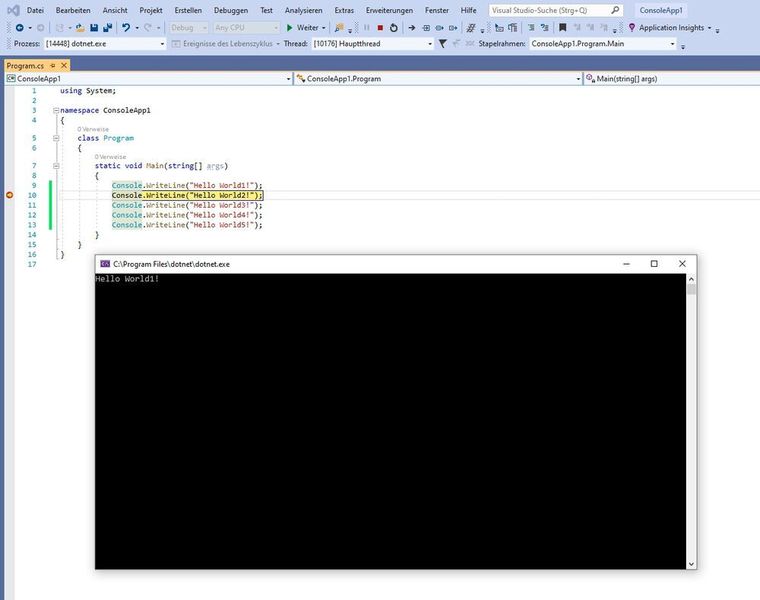The image size is (760, 600).
Task: Open the Main(string[] args) member dropdown
Action: 671,79
